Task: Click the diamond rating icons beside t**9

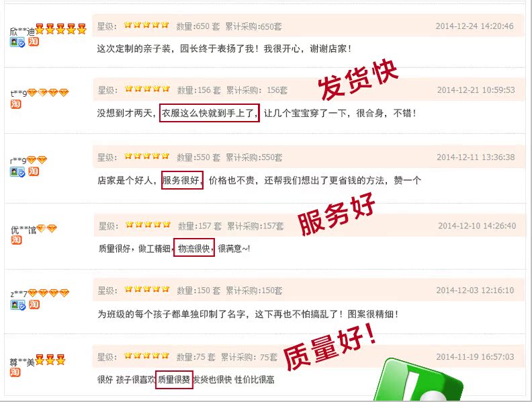Action: click(48, 92)
